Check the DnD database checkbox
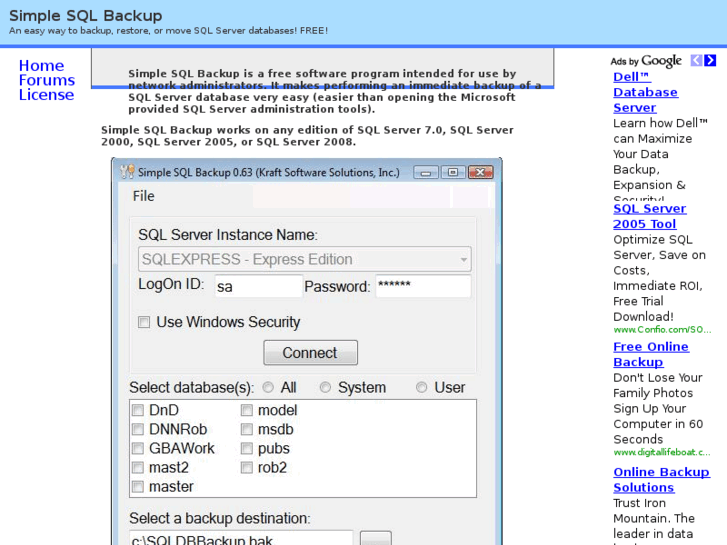Image resolution: width=727 pixels, height=545 pixels. 138,410
